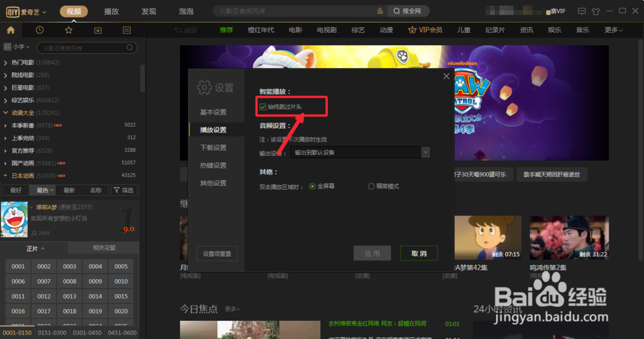Click the 应用 apply button
Viewport: 644px width, 339px height.
point(372,253)
